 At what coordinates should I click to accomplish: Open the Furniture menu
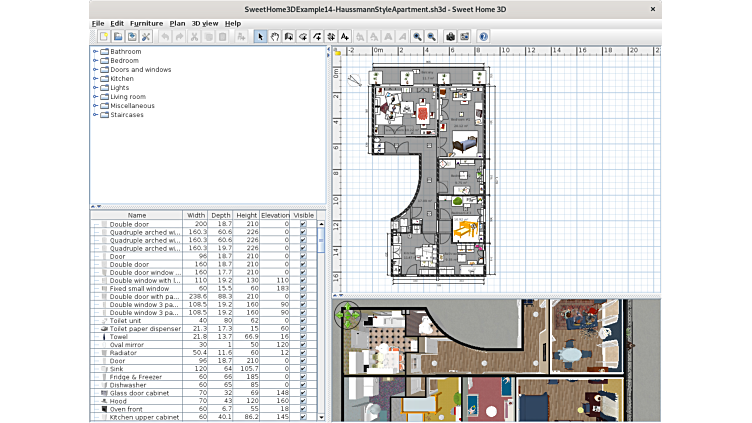point(146,23)
